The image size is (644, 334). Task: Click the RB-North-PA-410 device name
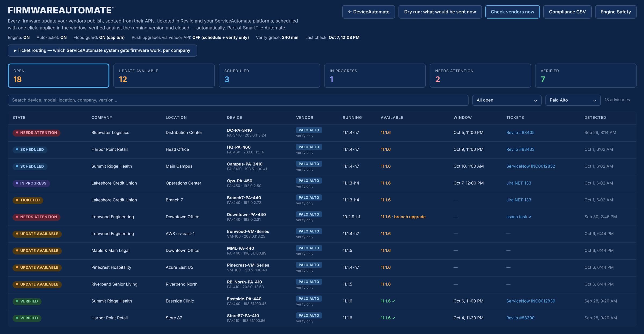click(244, 282)
